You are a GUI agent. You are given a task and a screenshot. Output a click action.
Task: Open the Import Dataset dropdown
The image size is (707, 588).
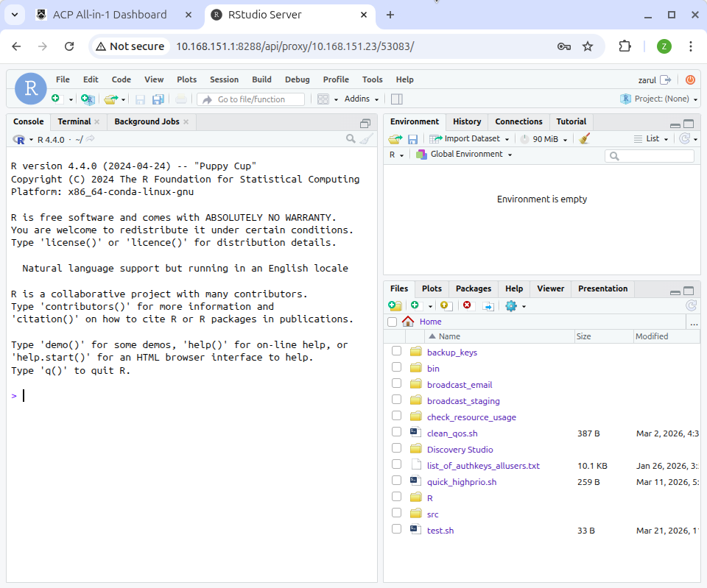click(x=470, y=139)
